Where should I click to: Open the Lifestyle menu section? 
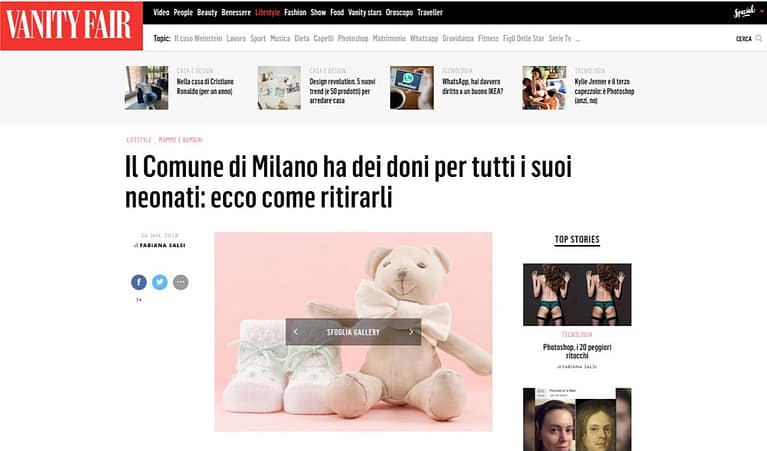coord(268,12)
